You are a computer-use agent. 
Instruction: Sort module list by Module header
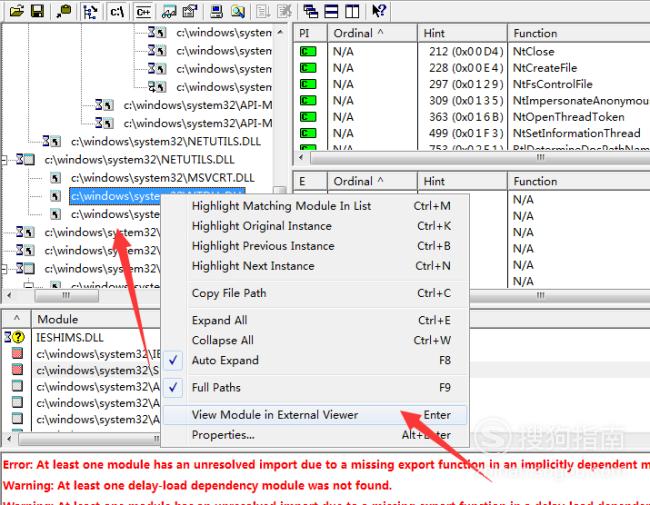pos(96,319)
